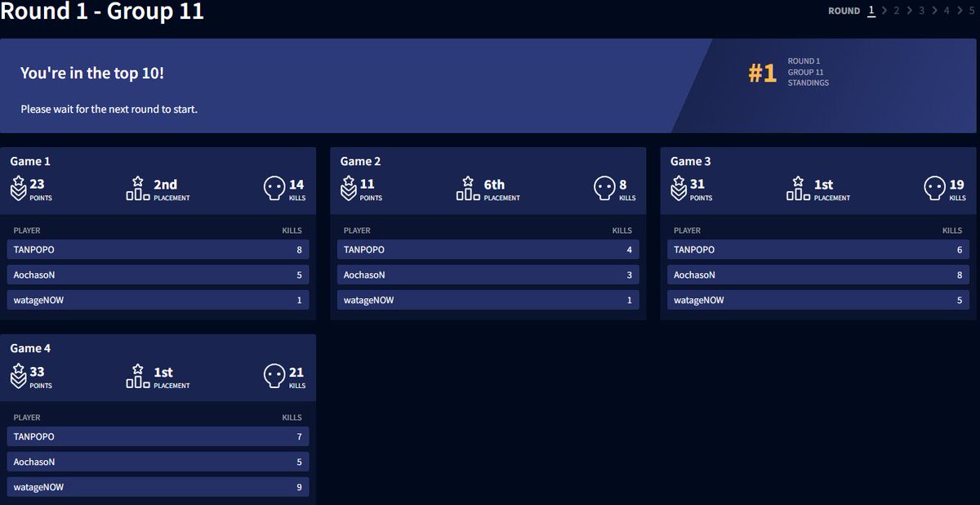
Task: Click the Game 4 card title
Action: 30,348
